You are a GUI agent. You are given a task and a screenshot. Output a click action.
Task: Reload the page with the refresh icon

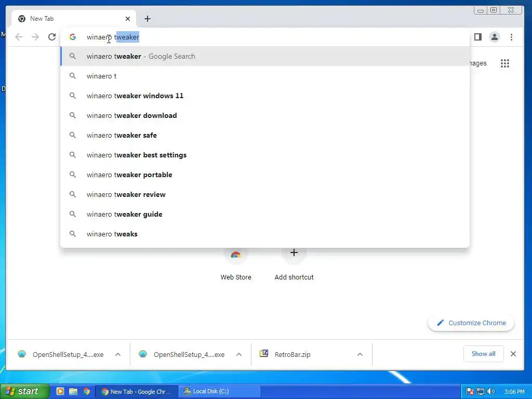[x=51, y=37]
